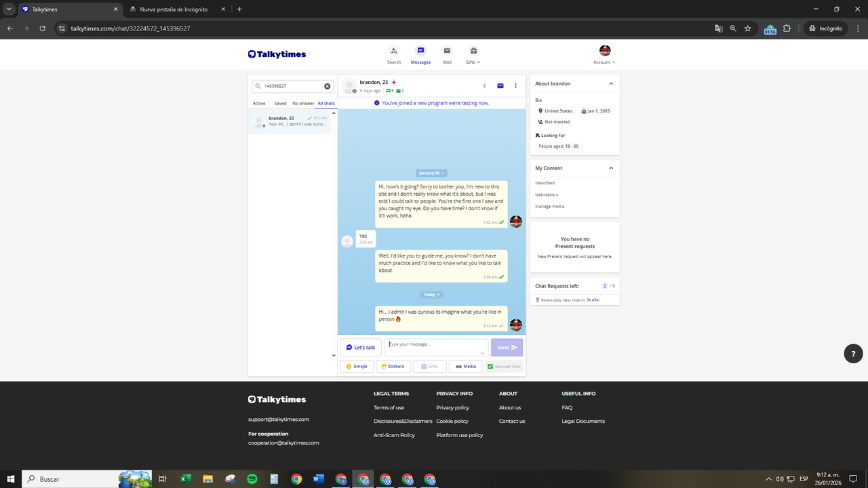
Task: Click the chat list scroll-down arrow
Action: point(334,356)
